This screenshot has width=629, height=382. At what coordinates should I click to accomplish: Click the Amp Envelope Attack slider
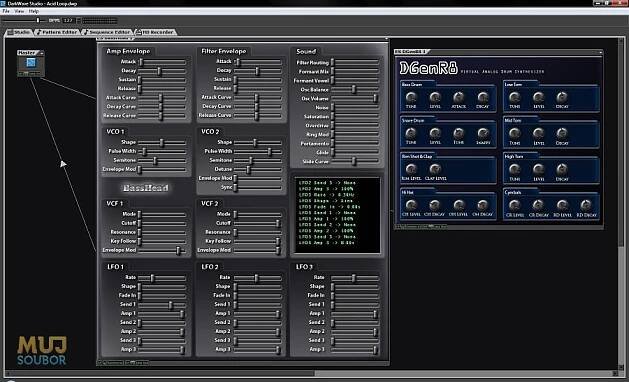(x=162, y=62)
